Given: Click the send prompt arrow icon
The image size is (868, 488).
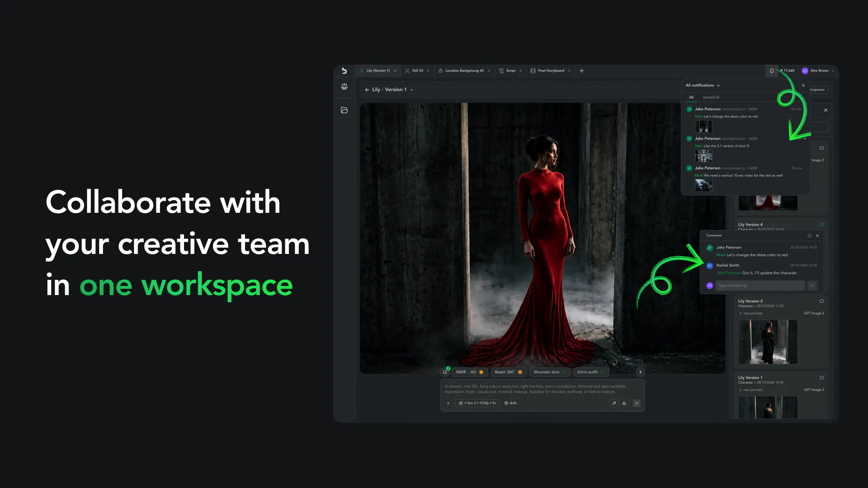Looking at the screenshot, I should pyautogui.click(x=637, y=403).
